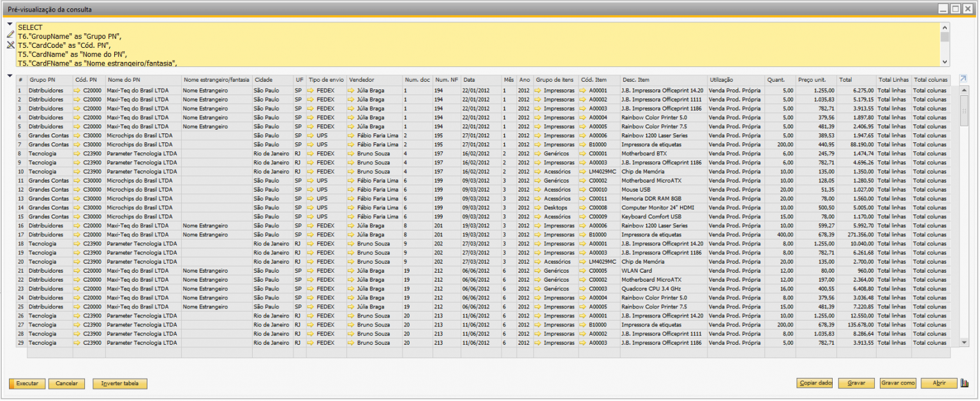Click the query box scroll-down arrow

(945, 62)
